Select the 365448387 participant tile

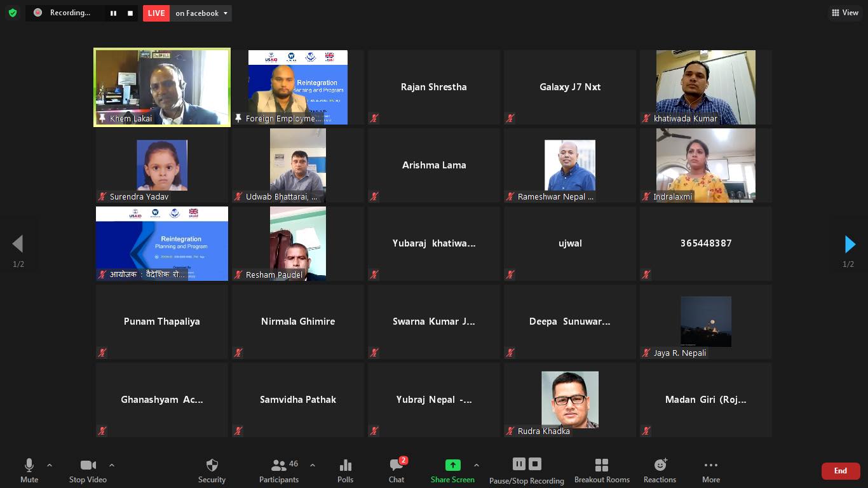click(706, 243)
